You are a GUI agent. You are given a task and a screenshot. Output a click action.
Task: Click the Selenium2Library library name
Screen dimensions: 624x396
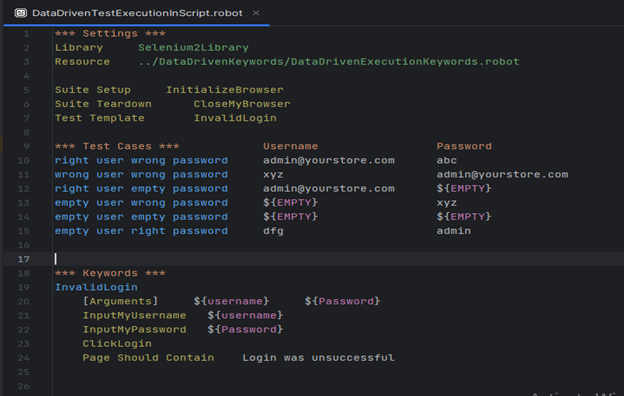pos(193,48)
